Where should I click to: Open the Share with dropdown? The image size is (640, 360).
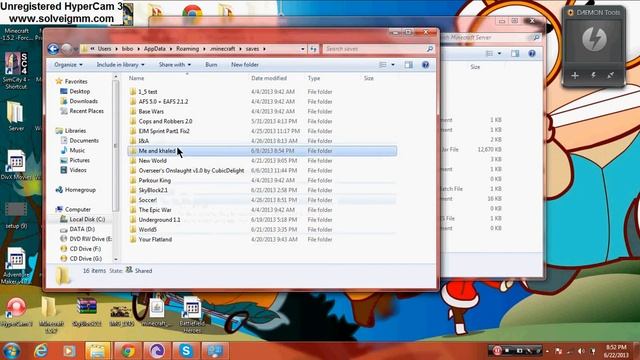(175, 65)
